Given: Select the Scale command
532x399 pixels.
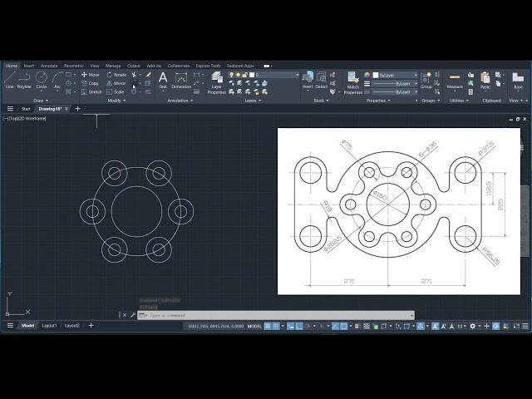Looking at the screenshot, I should [x=115, y=92].
